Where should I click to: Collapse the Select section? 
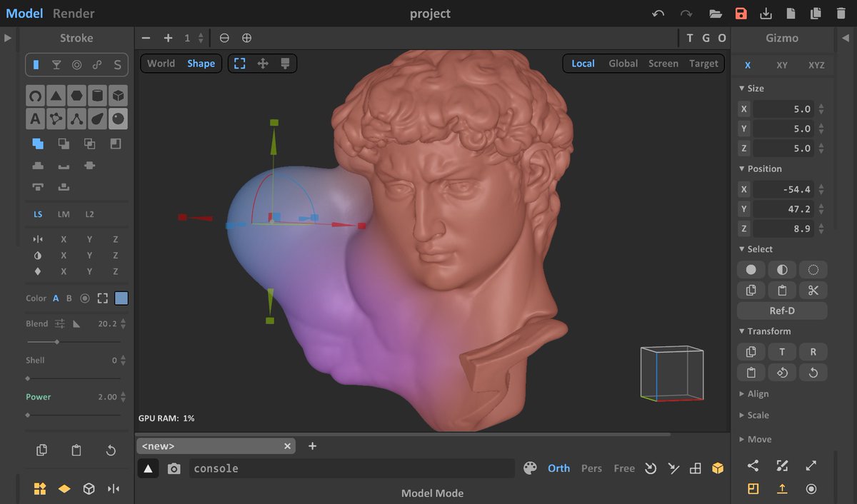(x=756, y=249)
